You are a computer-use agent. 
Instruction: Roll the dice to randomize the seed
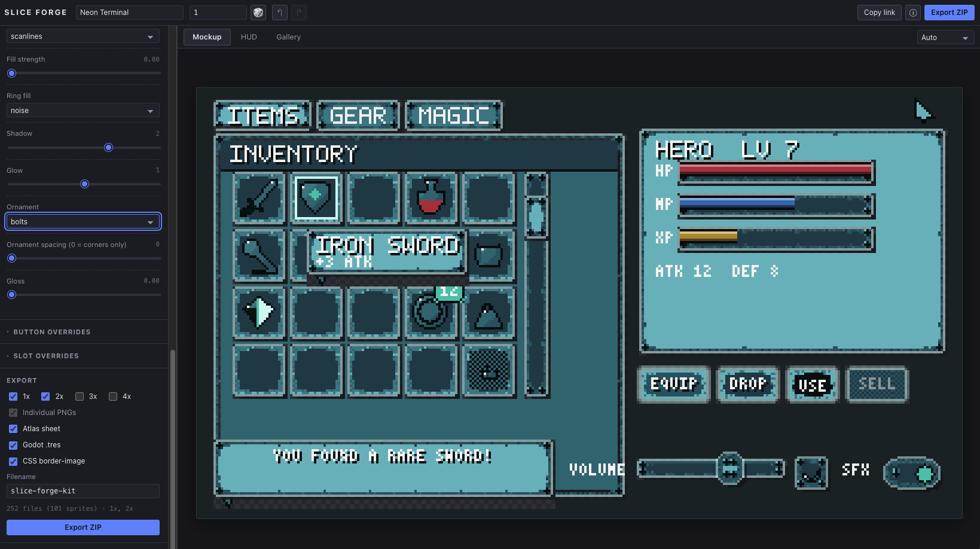tap(258, 13)
